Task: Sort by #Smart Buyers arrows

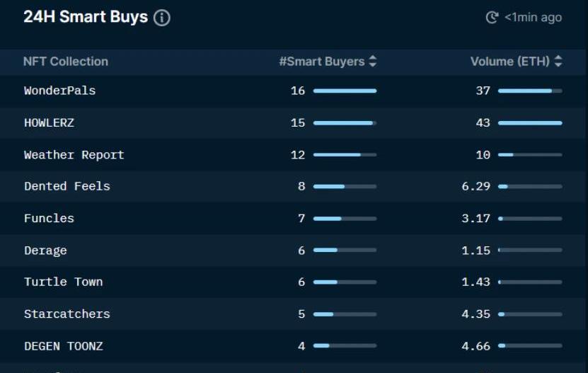Action: click(372, 61)
